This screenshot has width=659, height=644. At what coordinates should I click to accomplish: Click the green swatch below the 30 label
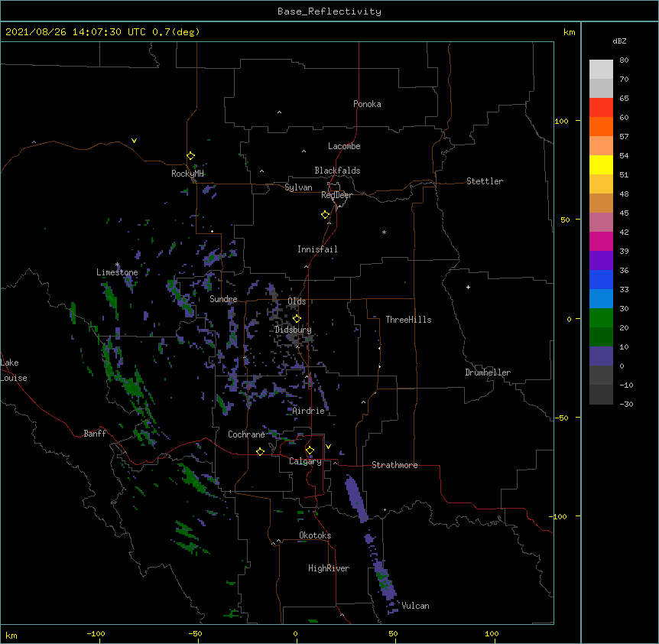coord(601,318)
